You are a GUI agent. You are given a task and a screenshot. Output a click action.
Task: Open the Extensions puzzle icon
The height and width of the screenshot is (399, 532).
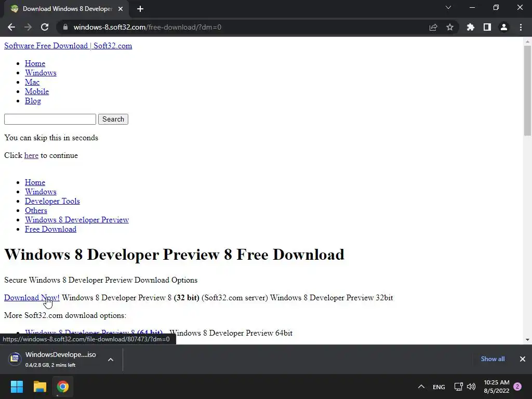[x=470, y=27]
